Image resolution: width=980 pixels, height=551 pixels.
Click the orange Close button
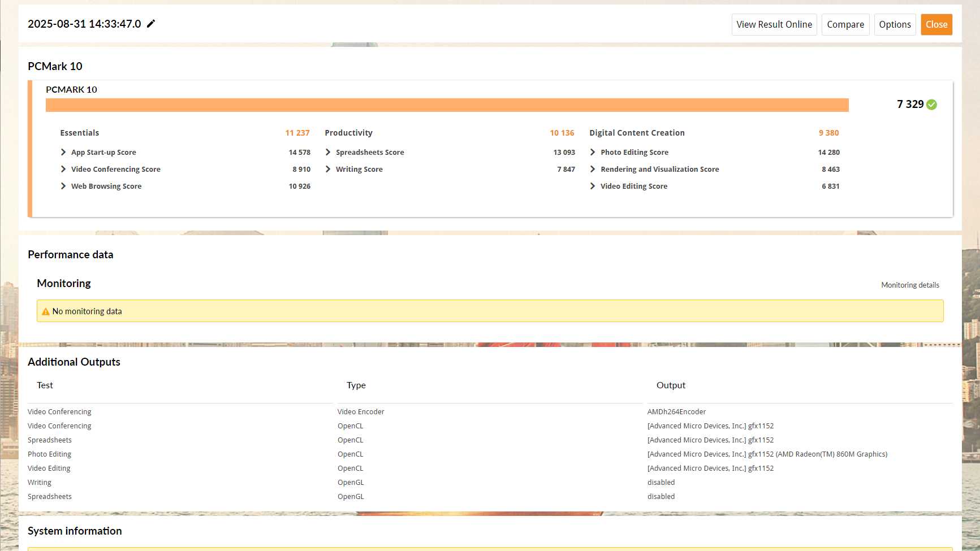point(936,24)
